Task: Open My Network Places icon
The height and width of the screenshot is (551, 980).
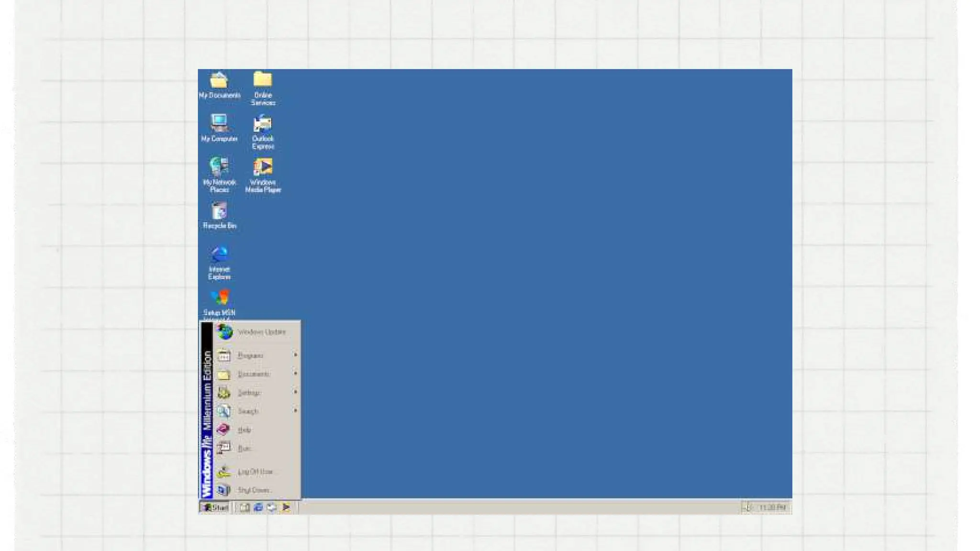Action: click(219, 167)
